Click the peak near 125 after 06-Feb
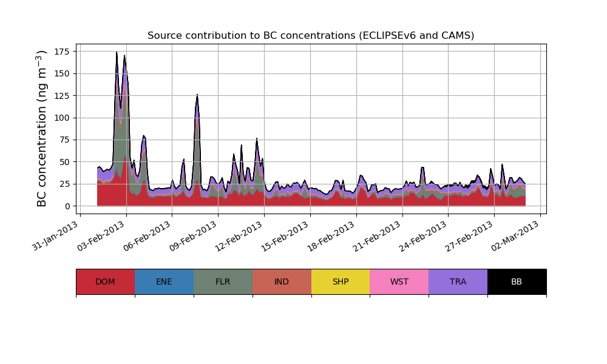Viewport: 607px width, 364px height. click(x=197, y=95)
